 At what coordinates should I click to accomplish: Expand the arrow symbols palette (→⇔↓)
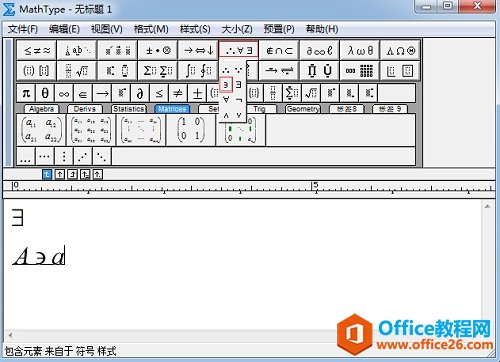[198, 51]
